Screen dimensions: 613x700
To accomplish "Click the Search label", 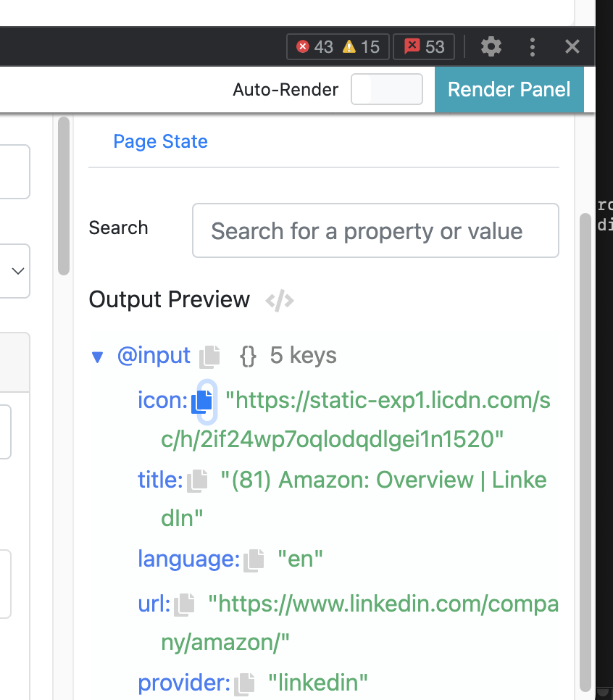I will click(118, 228).
